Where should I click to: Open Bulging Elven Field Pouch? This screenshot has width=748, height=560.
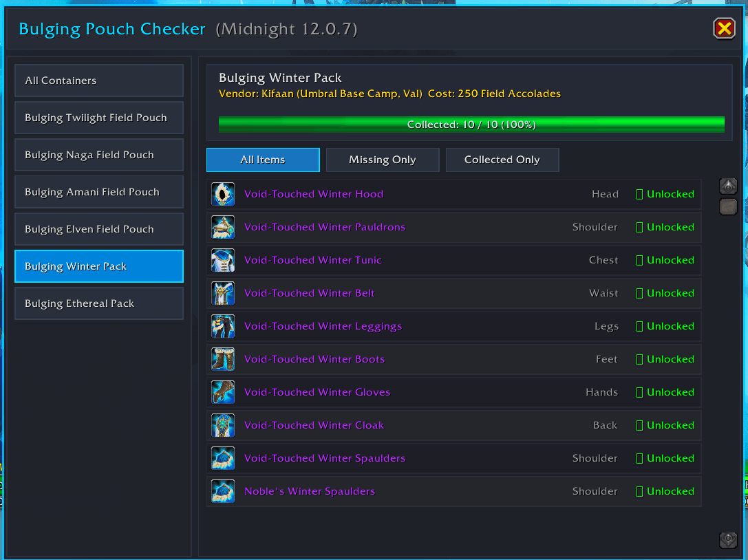99,230
